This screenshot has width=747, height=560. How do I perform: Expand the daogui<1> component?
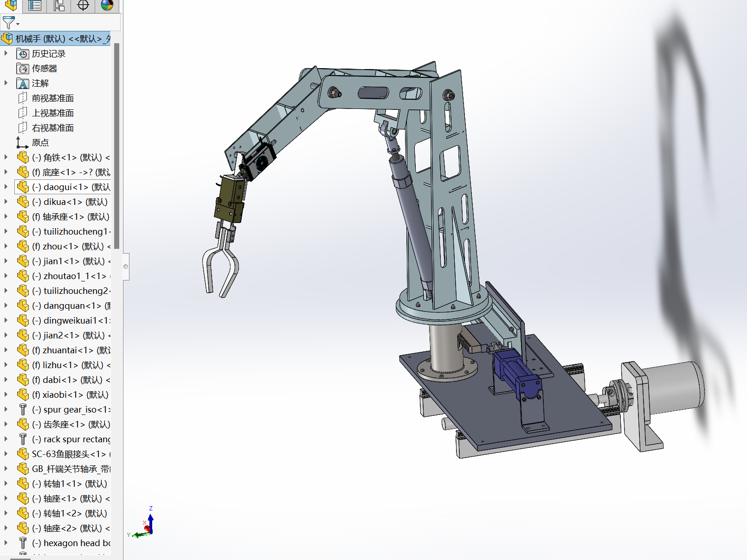pyautogui.click(x=6, y=187)
